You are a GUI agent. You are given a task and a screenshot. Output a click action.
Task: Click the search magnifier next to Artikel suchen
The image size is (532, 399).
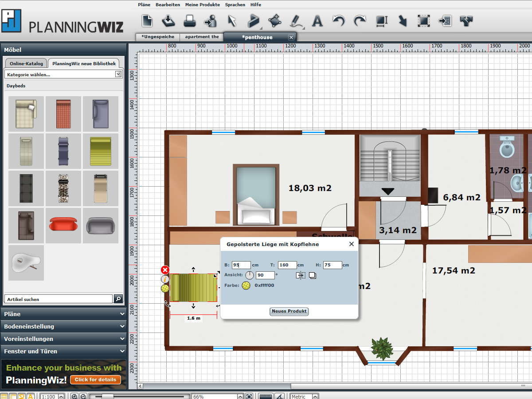coord(118,299)
